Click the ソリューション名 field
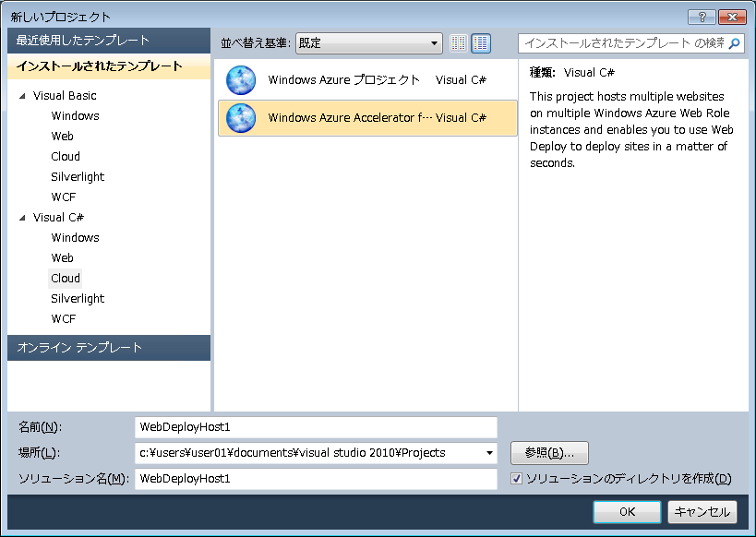This screenshot has width=756, height=537. click(316, 479)
